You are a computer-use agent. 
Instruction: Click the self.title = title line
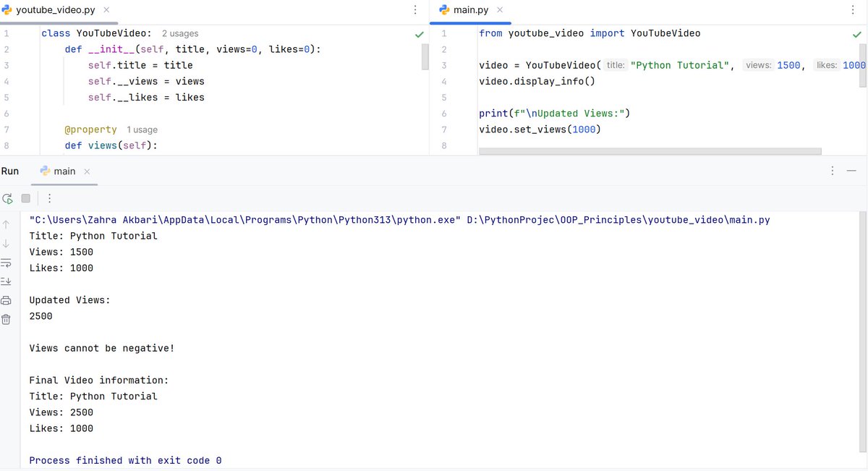[140, 65]
